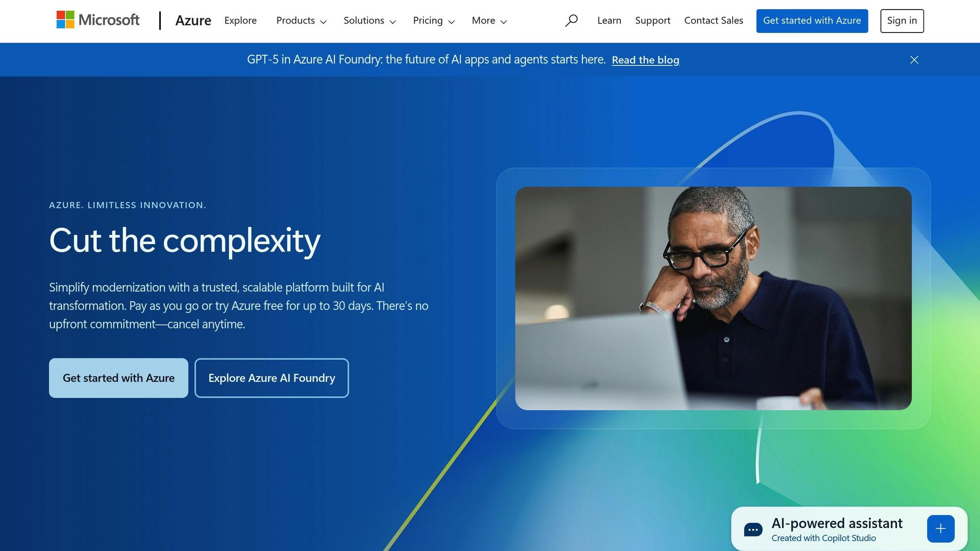
Task: Click the Azure brand link
Action: (x=193, y=21)
